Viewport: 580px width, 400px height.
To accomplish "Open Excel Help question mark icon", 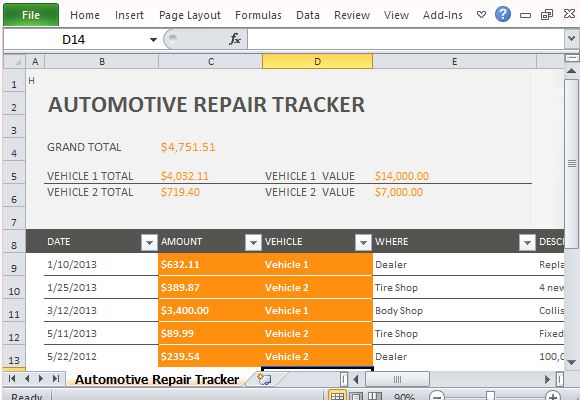I will (x=503, y=14).
